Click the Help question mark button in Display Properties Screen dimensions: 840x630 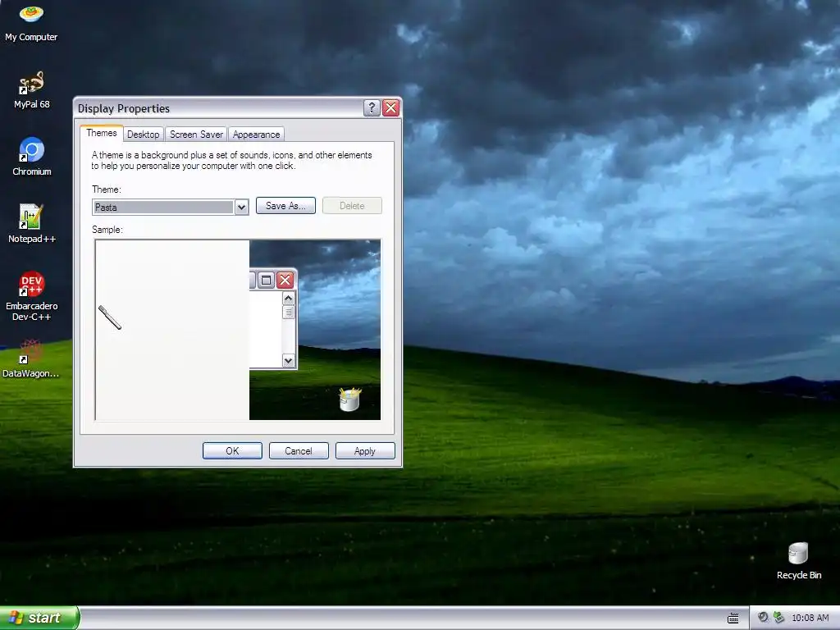click(372, 107)
